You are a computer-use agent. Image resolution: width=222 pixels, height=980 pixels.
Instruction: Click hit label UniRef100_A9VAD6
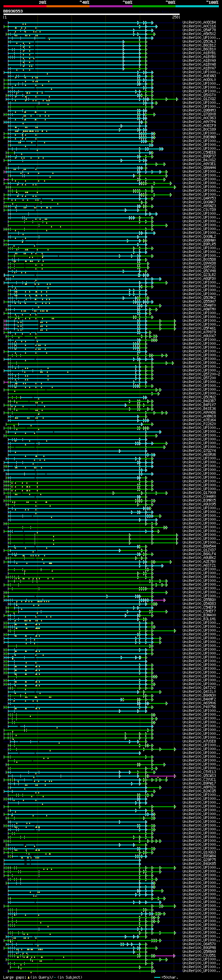point(199,413)
